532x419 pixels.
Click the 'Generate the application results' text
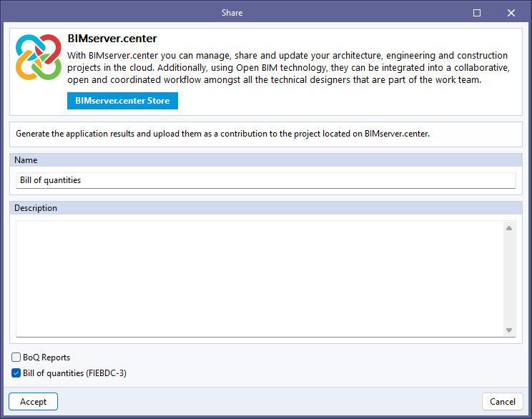coord(222,134)
